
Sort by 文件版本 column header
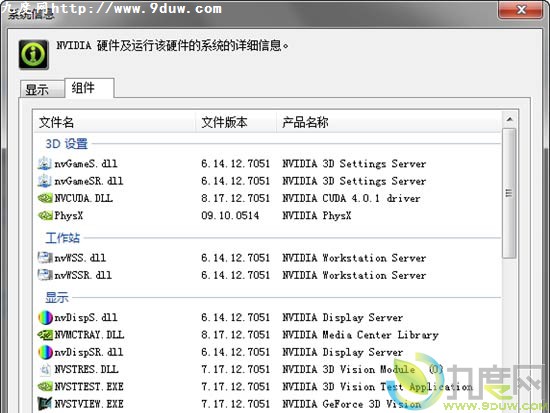[x=236, y=122]
